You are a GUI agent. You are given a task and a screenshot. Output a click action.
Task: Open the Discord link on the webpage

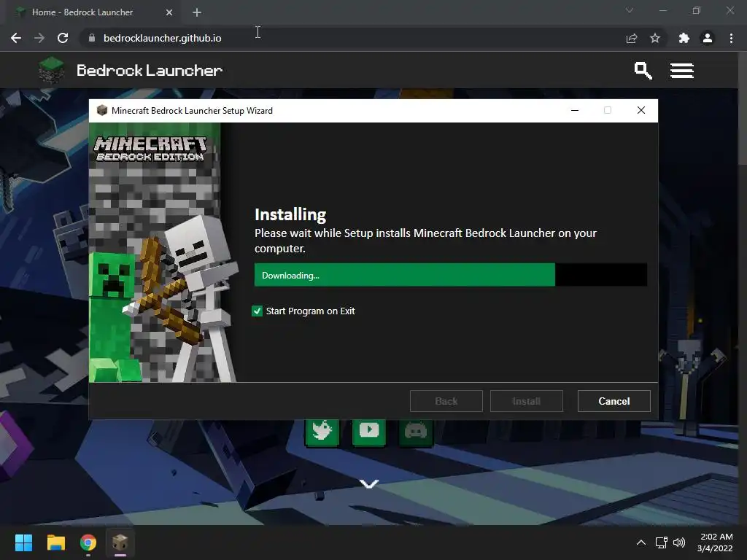coord(415,432)
